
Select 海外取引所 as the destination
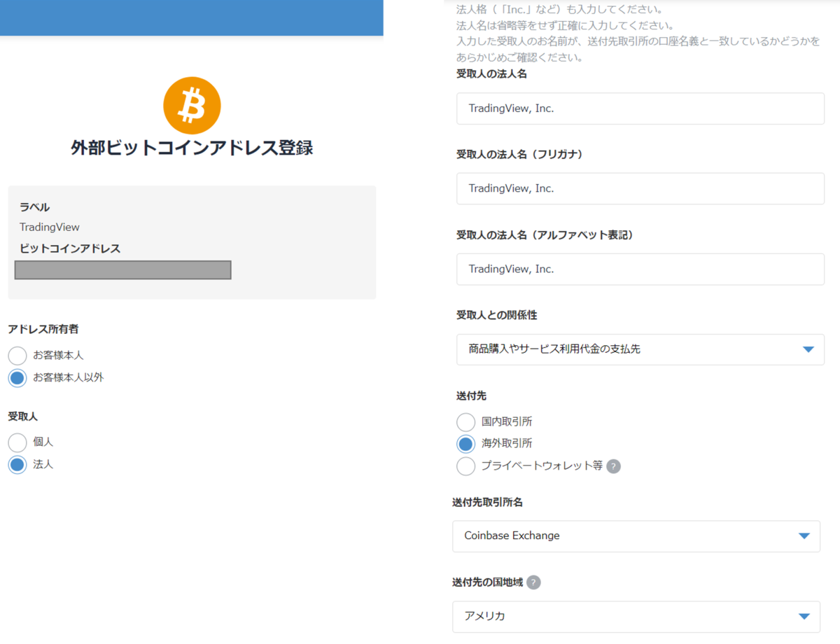coord(466,443)
